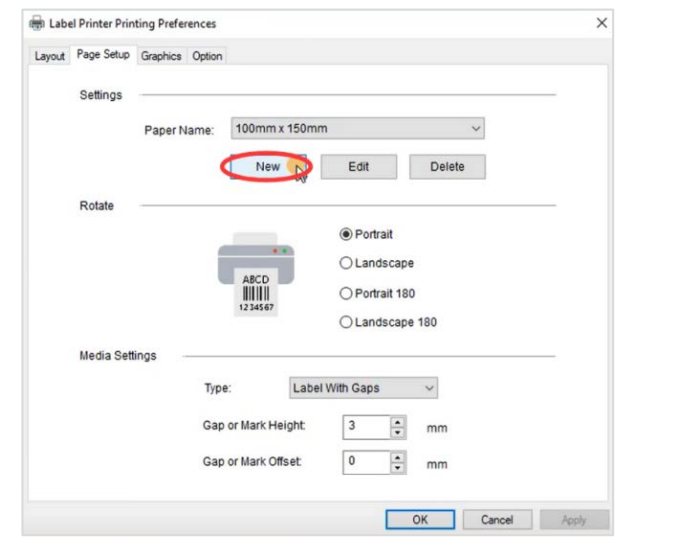Close the Printing Preferences dialog
Screen dimensions: 675x552
point(602,23)
